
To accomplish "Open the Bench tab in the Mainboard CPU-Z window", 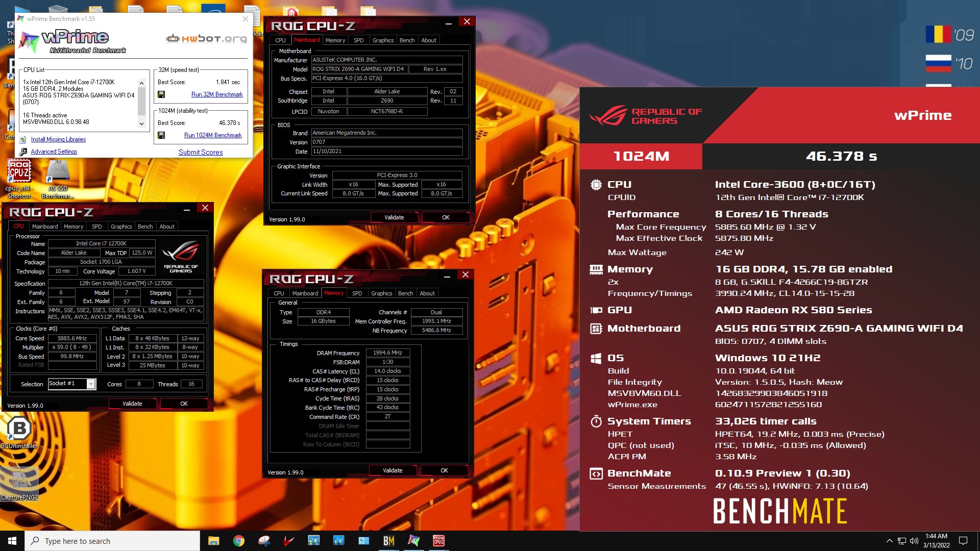I will pos(407,40).
